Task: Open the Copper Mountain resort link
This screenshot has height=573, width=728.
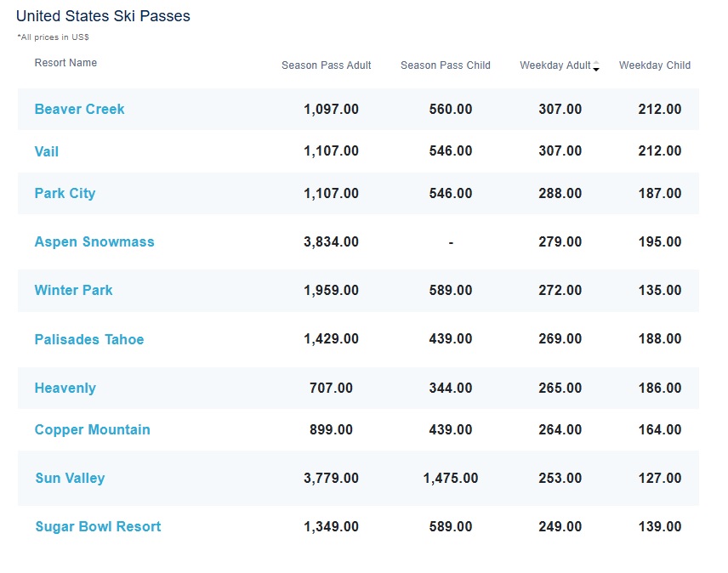Action: (92, 429)
